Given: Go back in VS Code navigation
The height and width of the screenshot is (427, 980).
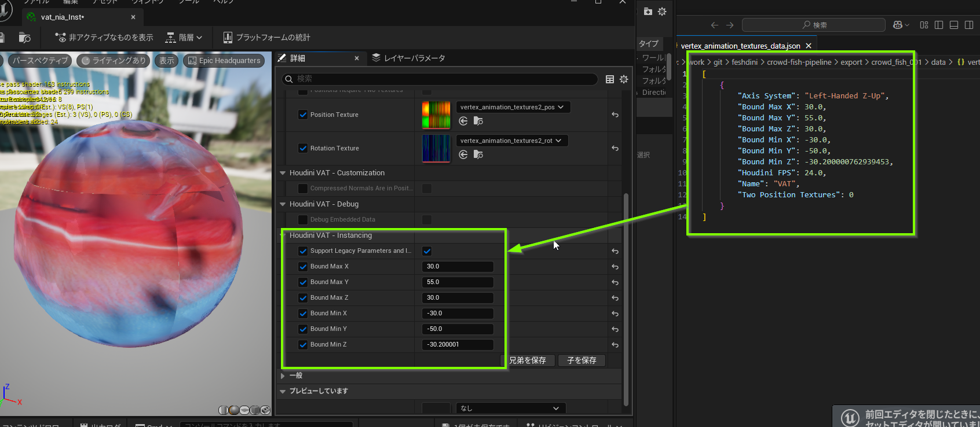Looking at the screenshot, I should tap(714, 25).
